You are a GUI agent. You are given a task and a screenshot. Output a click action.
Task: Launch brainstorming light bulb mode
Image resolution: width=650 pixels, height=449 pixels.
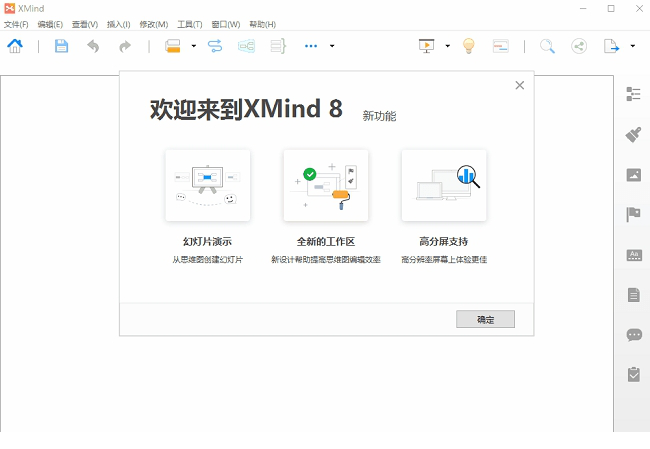pyautogui.click(x=468, y=46)
